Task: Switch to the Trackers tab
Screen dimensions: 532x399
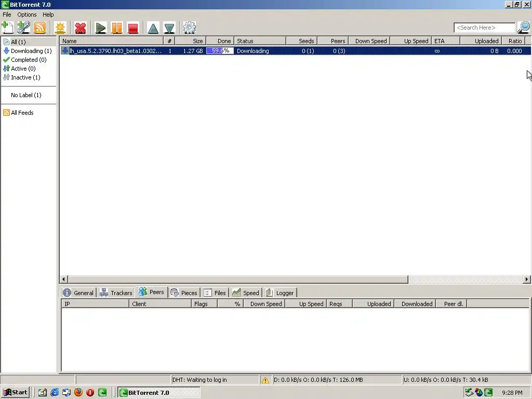Action: click(x=116, y=292)
